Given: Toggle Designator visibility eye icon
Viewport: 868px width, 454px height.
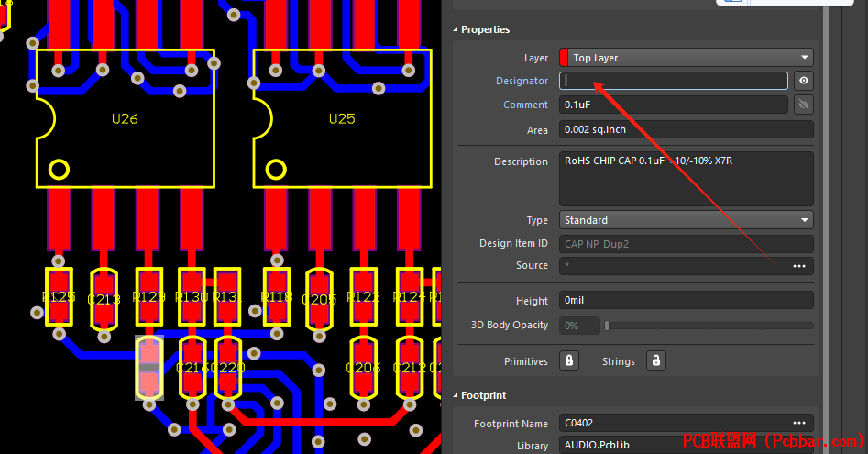Looking at the screenshot, I should tap(803, 81).
